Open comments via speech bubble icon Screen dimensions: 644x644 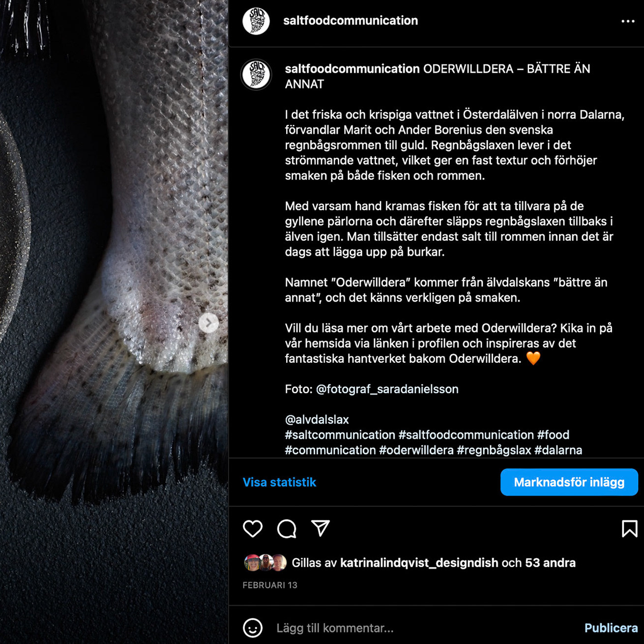(x=287, y=529)
